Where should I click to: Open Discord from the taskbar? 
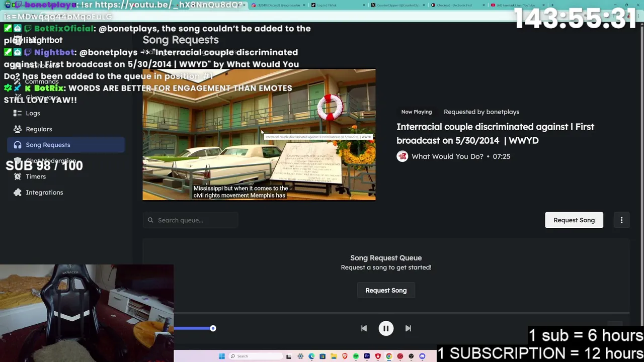[422, 356]
